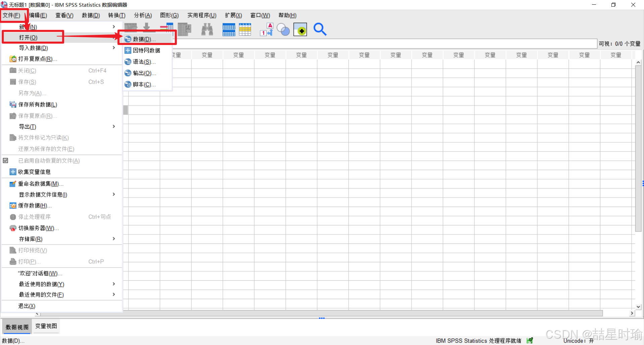Click the horizontal scrollbar right arrow
The height and width of the screenshot is (345, 644).
pyautogui.click(x=632, y=313)
